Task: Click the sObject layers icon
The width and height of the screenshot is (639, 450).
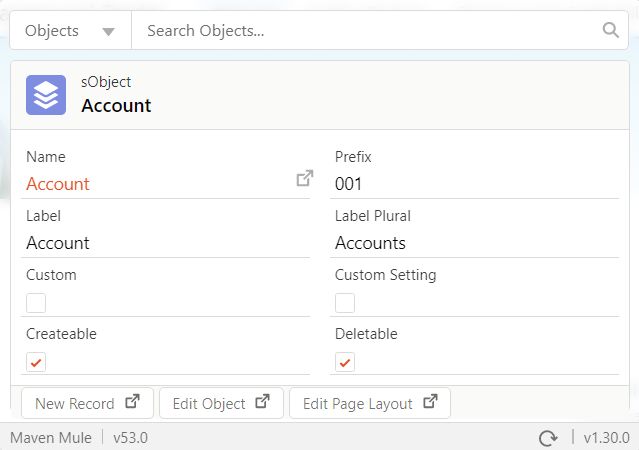Action: tap(46, 95)
